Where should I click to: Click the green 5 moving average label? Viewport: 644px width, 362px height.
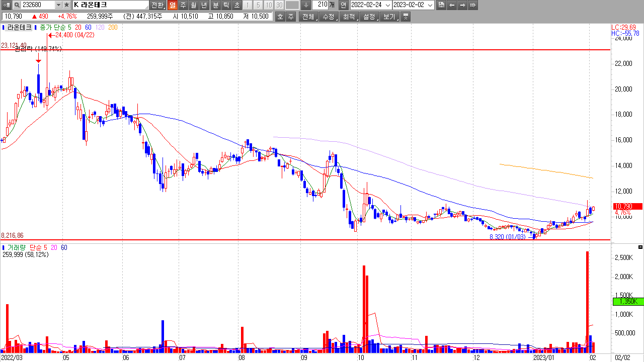[69, 27]
